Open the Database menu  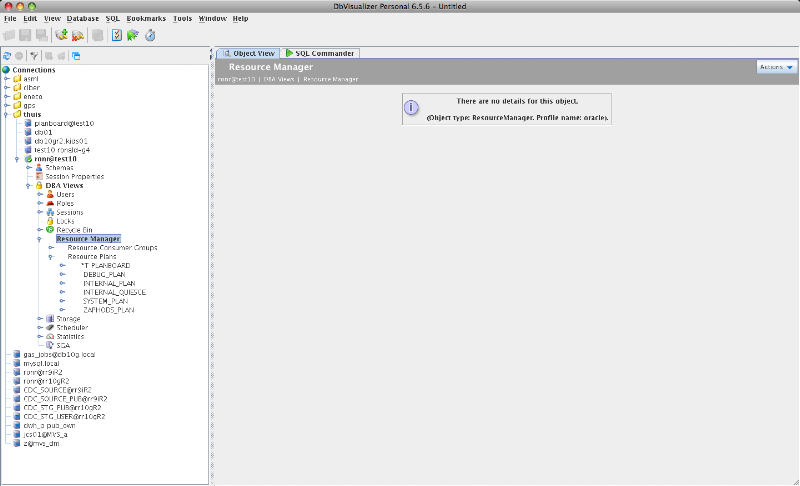point(83,18)
